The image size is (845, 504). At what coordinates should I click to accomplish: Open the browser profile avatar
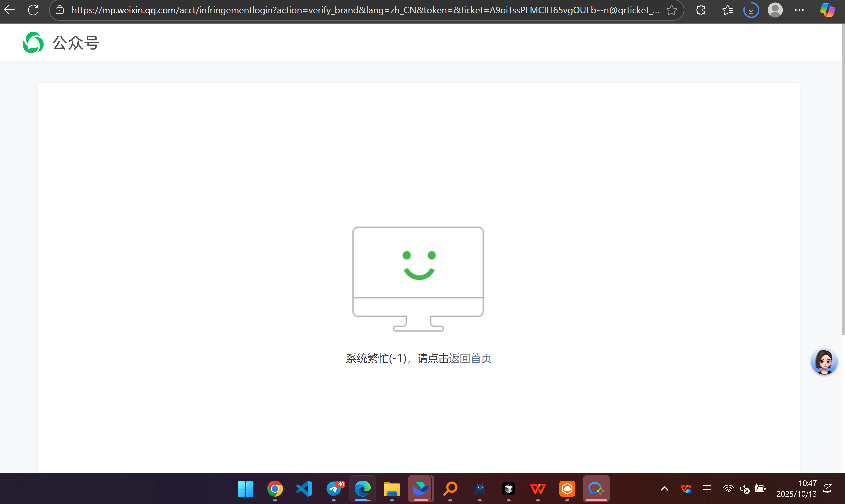tap(775, 10)
